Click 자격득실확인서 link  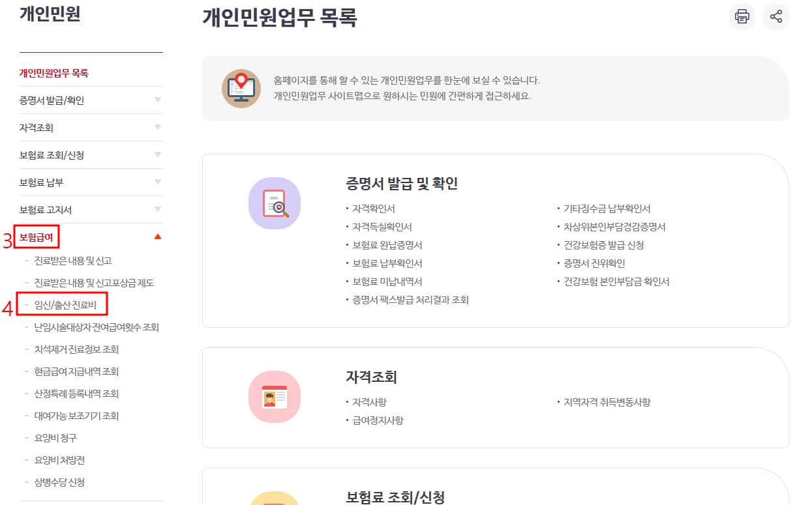382,227
